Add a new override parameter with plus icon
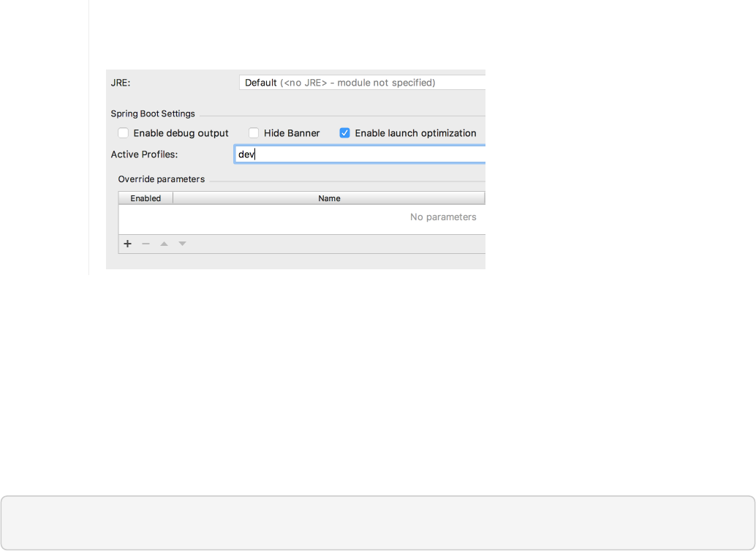756x551 pixels. pos(127,244)
